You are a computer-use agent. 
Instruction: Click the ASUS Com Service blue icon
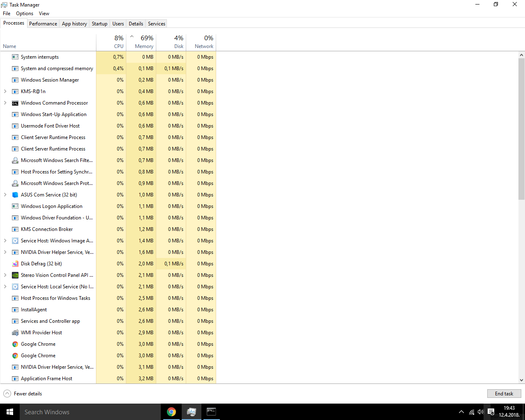point(15,195)
